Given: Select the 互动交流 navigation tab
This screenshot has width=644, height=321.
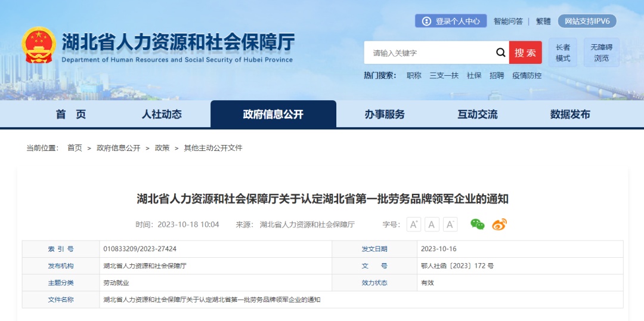Looking at the screenshot, I should [x=477, y=114].
